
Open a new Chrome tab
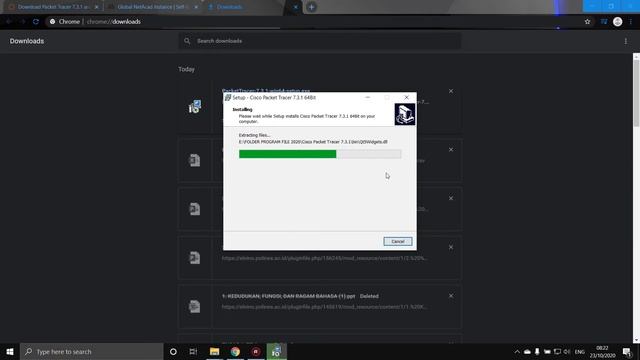pyautogui.click(x=311, y=7)
